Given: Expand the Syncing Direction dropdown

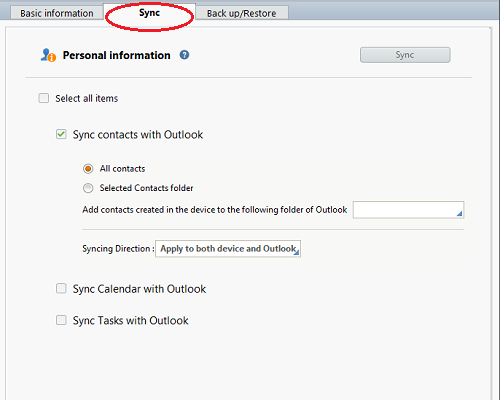Looking at the screenshot, I should tap(228, 249).
